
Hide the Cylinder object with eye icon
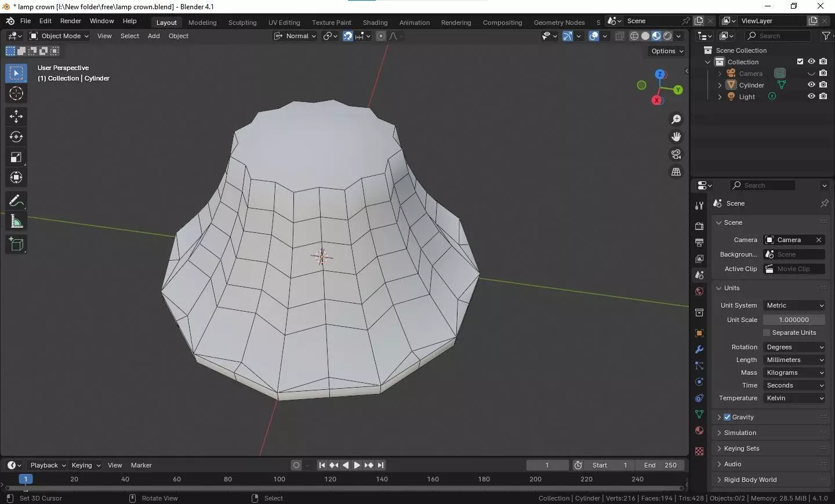click(811, 85)
